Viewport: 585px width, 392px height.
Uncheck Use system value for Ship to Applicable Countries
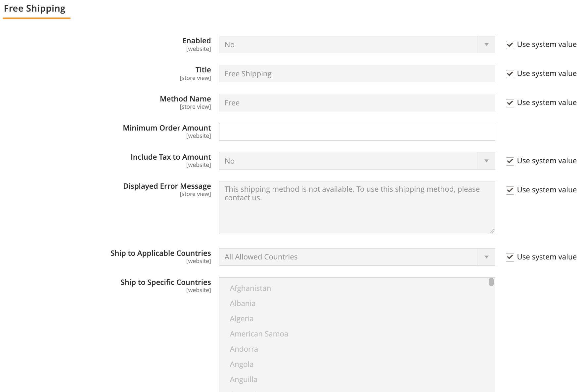tap(510, 257)
